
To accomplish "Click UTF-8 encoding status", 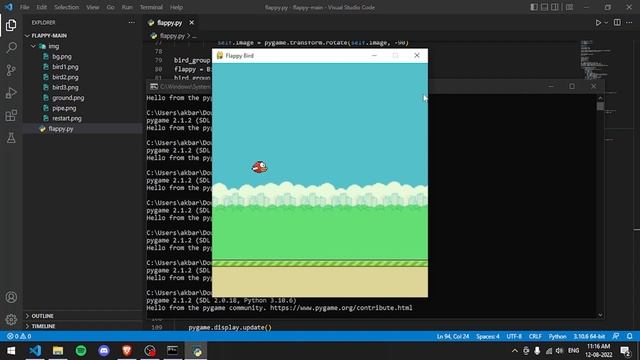I will click(x=514, y=336).
